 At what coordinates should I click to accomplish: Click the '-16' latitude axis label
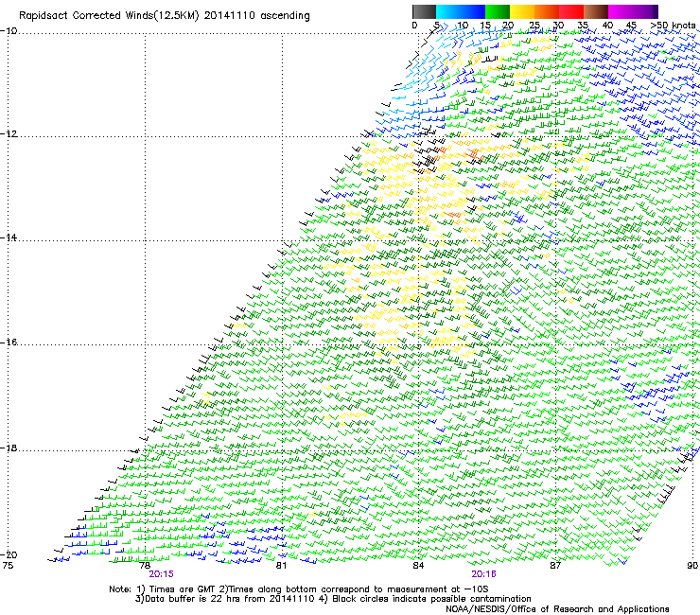9,343
